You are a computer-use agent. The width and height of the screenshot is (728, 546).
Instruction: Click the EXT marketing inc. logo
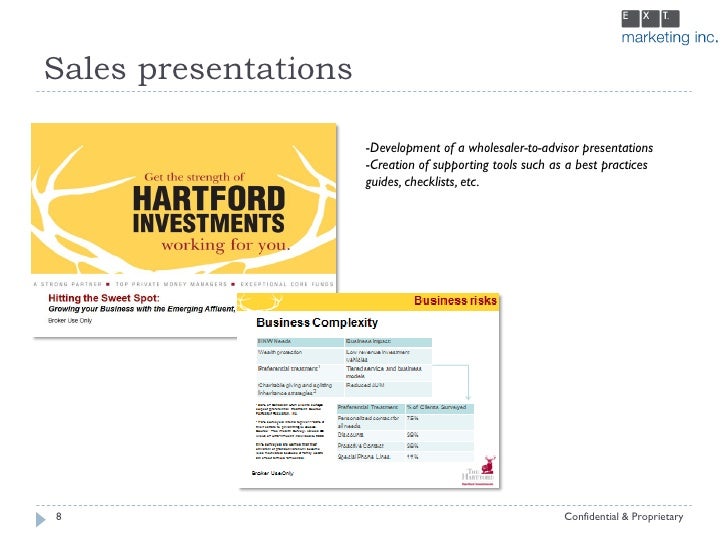tap(670, 27)
